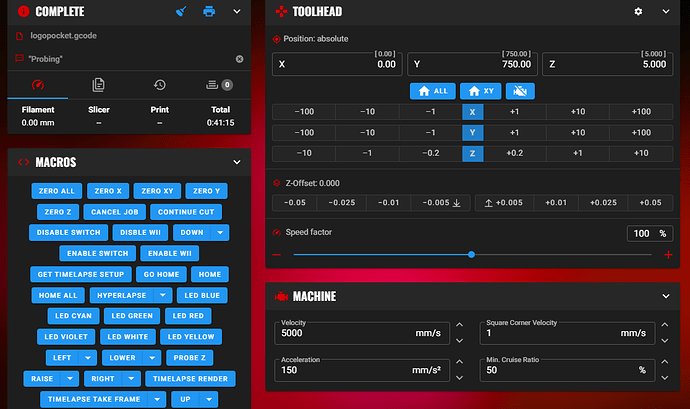This screenshot has height=409, width=690.
Task: Home the X axis with blue X button
Action: pyautogui.click(x=472, y=111)
